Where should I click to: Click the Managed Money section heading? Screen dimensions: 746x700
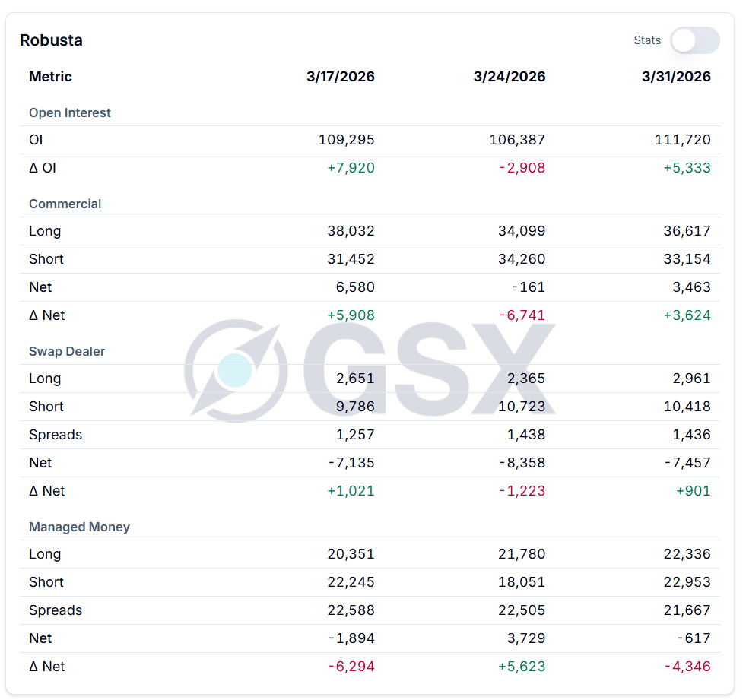79,527
